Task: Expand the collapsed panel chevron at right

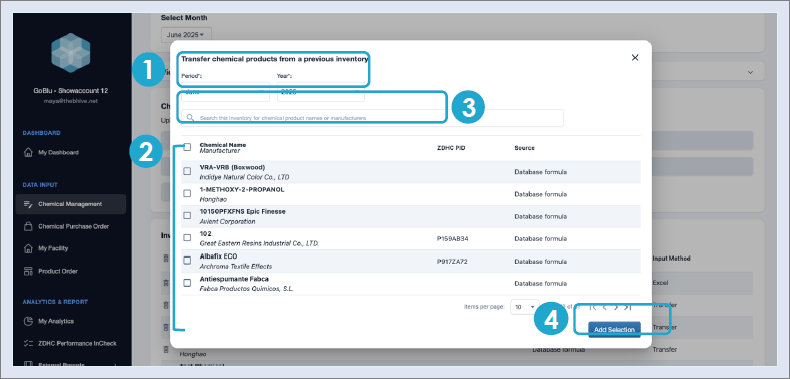Action: click(x=750, y=72)
